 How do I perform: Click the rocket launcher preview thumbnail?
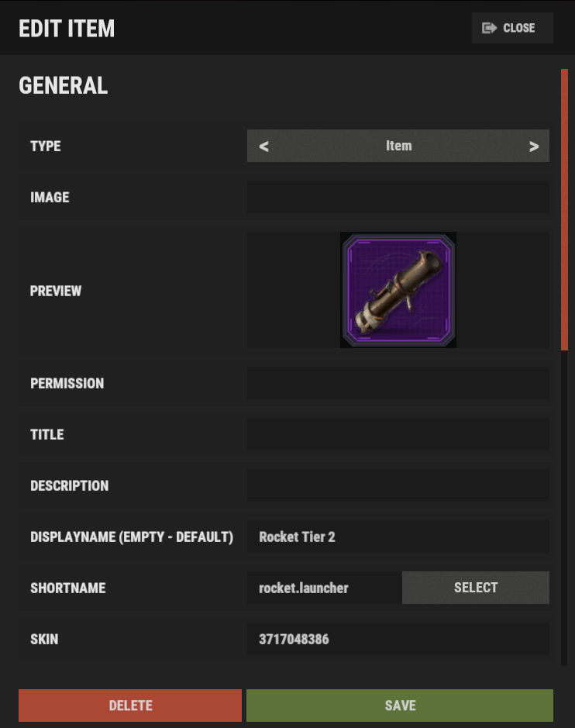tap(398, 290)
